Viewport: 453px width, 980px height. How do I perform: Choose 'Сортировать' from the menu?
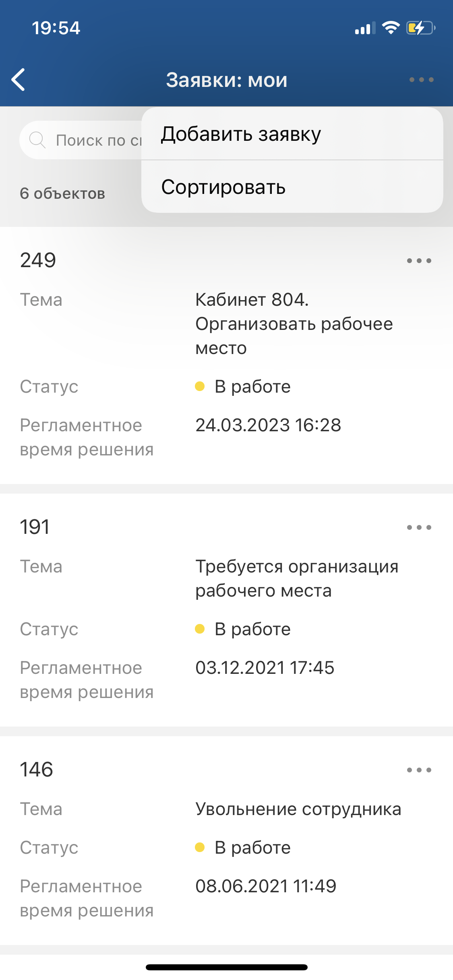tap(223, 187)
